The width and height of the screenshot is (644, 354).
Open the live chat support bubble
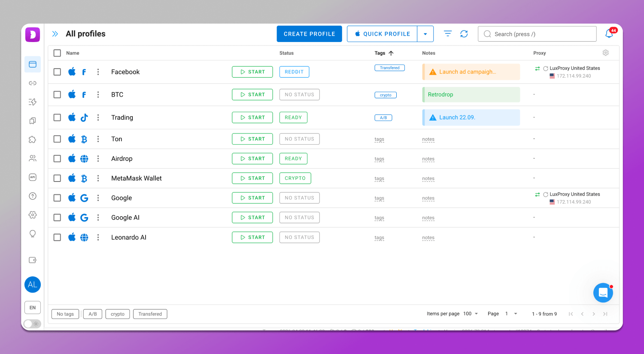coord(603,293)
